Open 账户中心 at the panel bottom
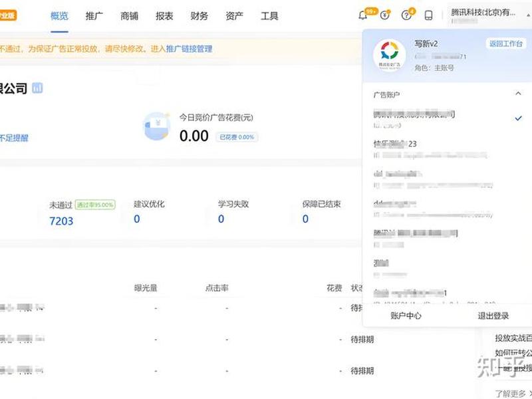This screenshot has height=399, width=532. (406, 315)
